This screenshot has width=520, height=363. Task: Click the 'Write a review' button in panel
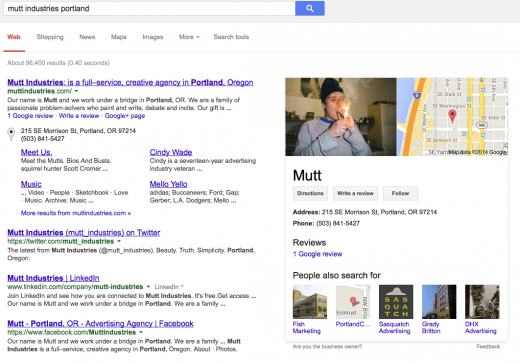pos(355,193)
